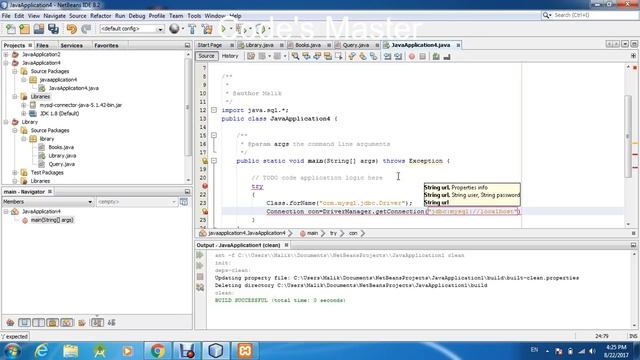Toggle Show Fields filter in Navigator
Image resolution: width=640 pixels, height=360 pixels.
24,322
